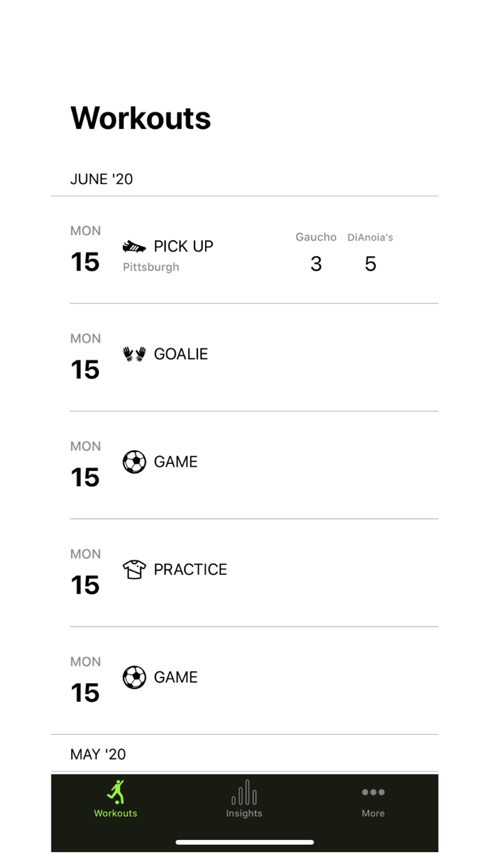Select the JUNE '20 section header

tap(102, 179)
